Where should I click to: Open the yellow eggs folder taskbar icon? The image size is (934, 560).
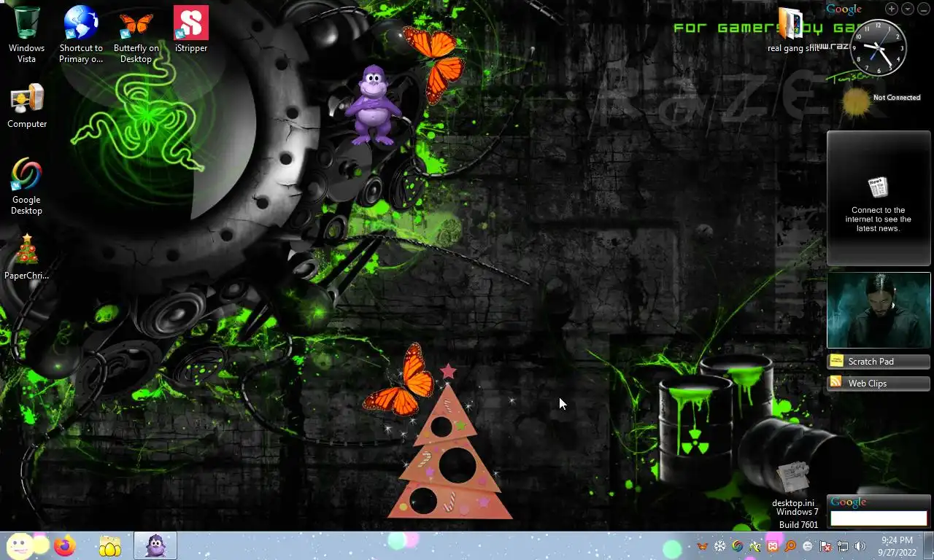tap(109, 545)
